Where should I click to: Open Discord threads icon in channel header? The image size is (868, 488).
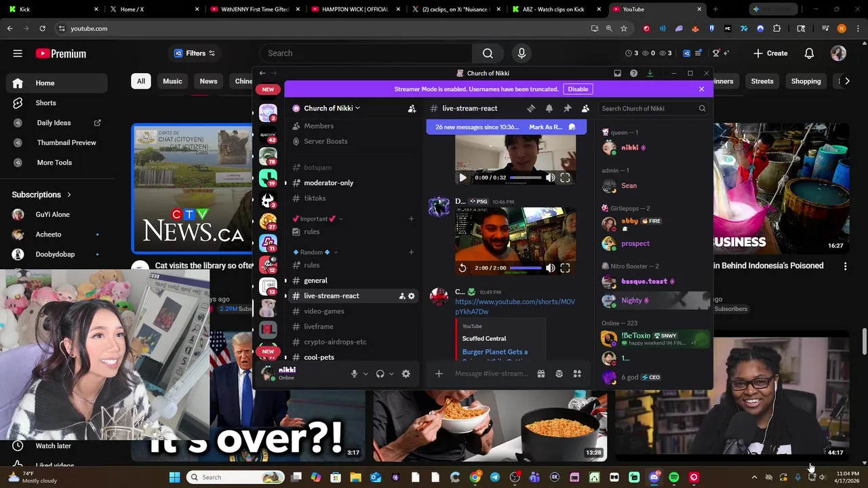point(531,108)
